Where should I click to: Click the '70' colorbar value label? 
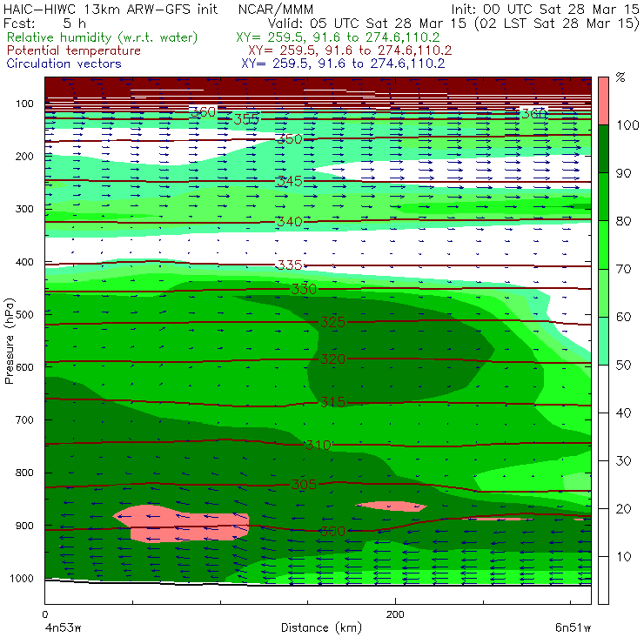(623, 269)
